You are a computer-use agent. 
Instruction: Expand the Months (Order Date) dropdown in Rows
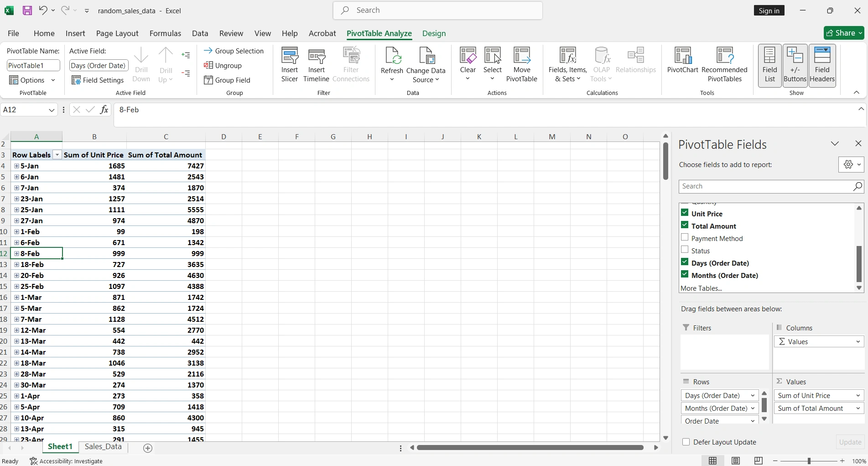753,408
